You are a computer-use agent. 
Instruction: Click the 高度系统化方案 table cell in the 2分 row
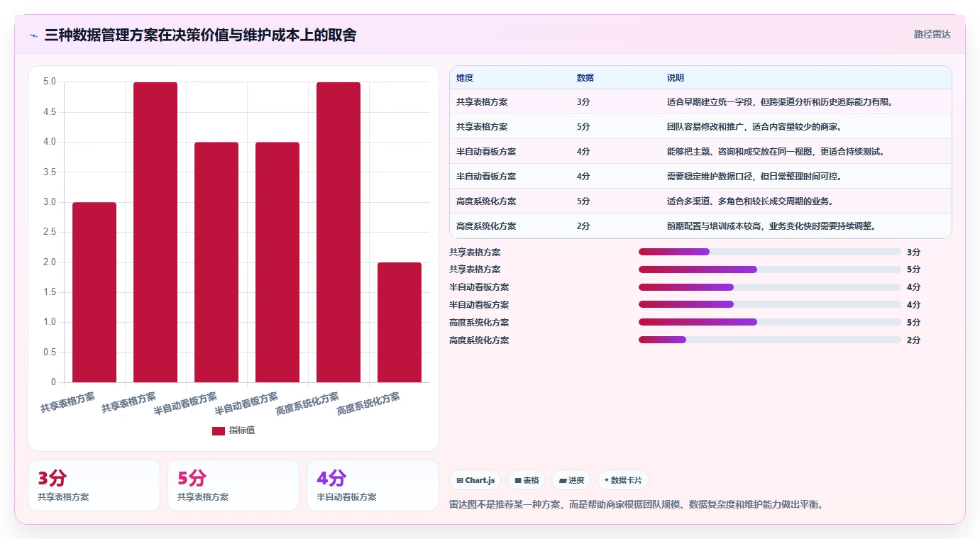point(486,226)
